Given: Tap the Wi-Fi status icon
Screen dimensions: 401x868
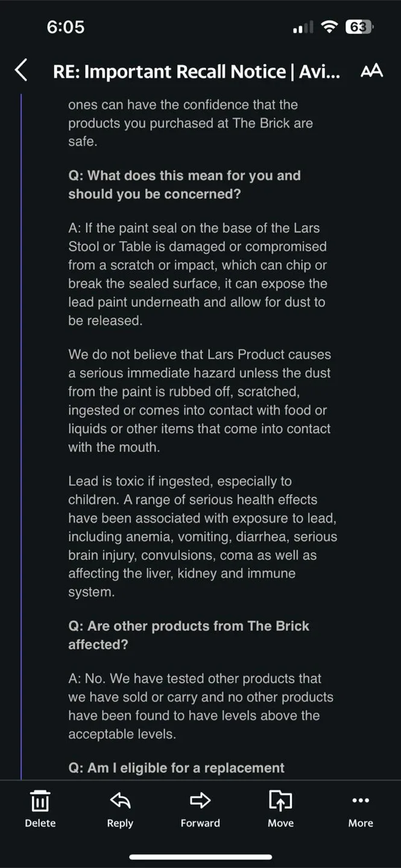Looking at the screenshot, I should (329, 27).
